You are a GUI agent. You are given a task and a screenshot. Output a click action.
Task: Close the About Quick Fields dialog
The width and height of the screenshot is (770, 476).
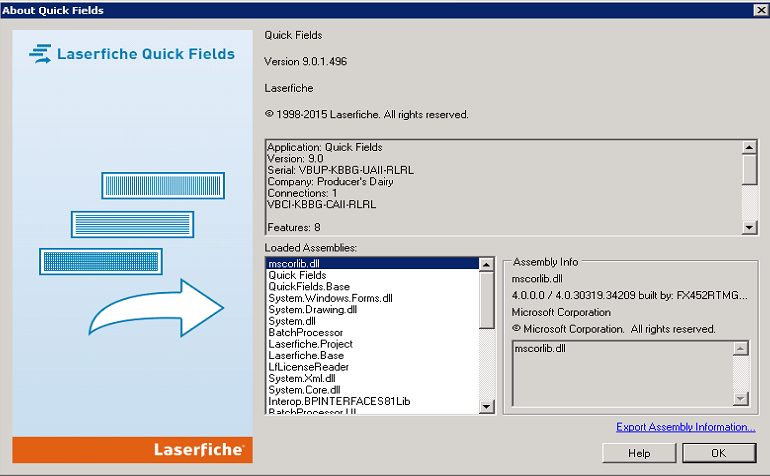pyautogui.click(x=761, y=10)
